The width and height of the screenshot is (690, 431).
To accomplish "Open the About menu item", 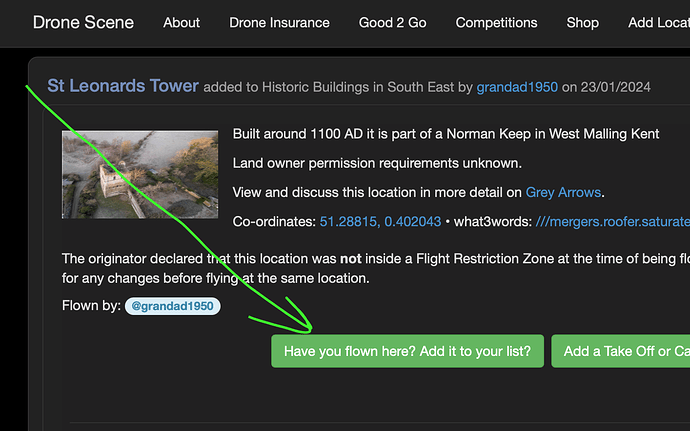I will click(x=181, y=22).
